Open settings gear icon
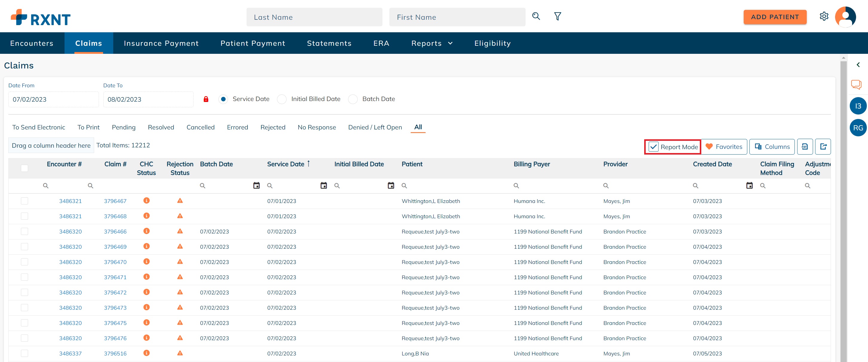This screenshot has width=868, height=362. point(824,16)
